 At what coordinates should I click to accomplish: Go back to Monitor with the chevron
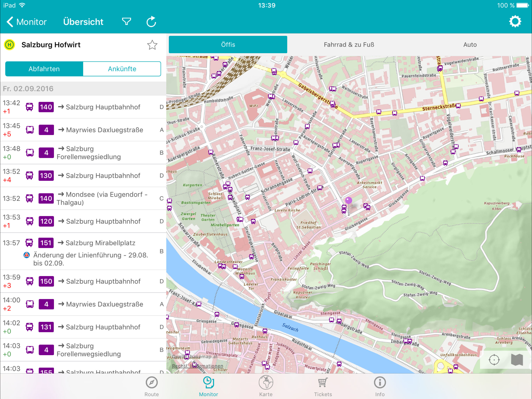pos(26,22)
